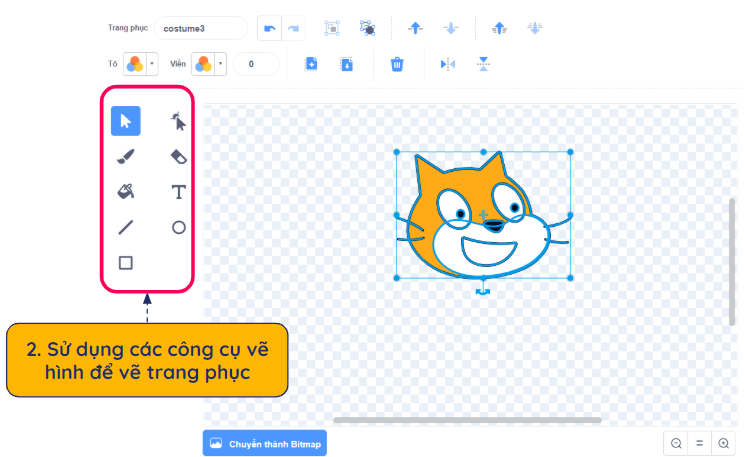Open the Viền outline color dropdown

221,64
